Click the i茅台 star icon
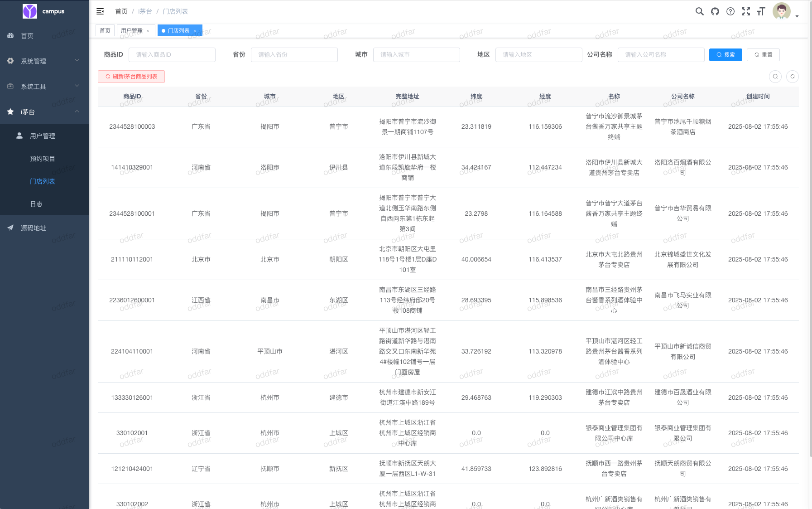 10,111
